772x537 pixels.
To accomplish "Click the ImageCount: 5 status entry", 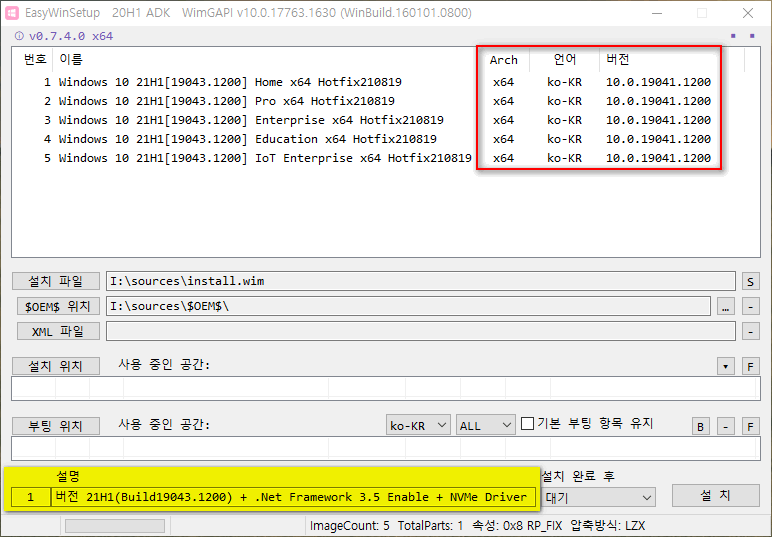I will click(350, 526).
